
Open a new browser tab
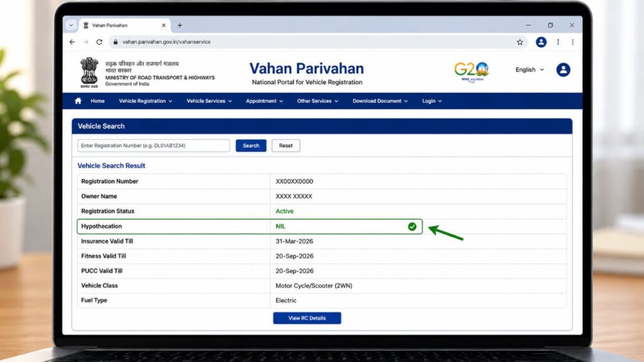(180, 25)
